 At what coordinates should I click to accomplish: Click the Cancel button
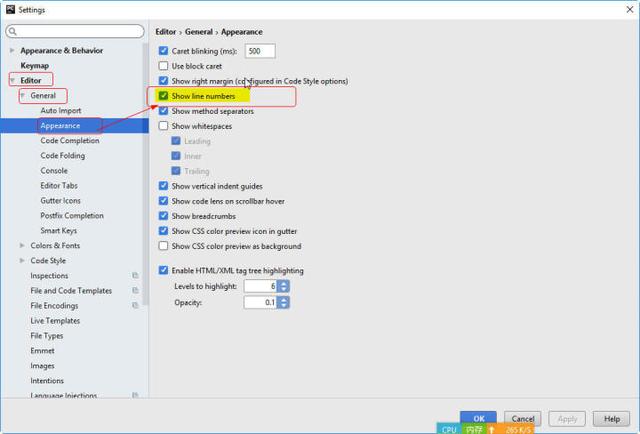click(x=521, y=419)
